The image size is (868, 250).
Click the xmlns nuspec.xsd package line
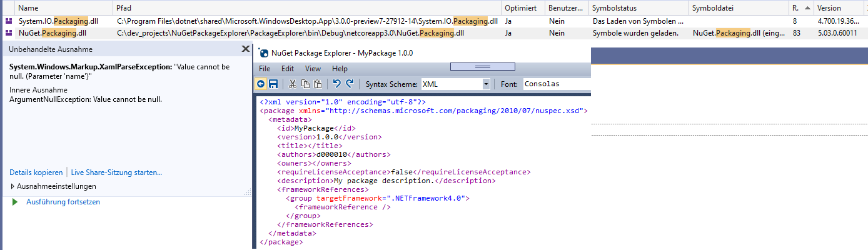[x=423, y=111]
